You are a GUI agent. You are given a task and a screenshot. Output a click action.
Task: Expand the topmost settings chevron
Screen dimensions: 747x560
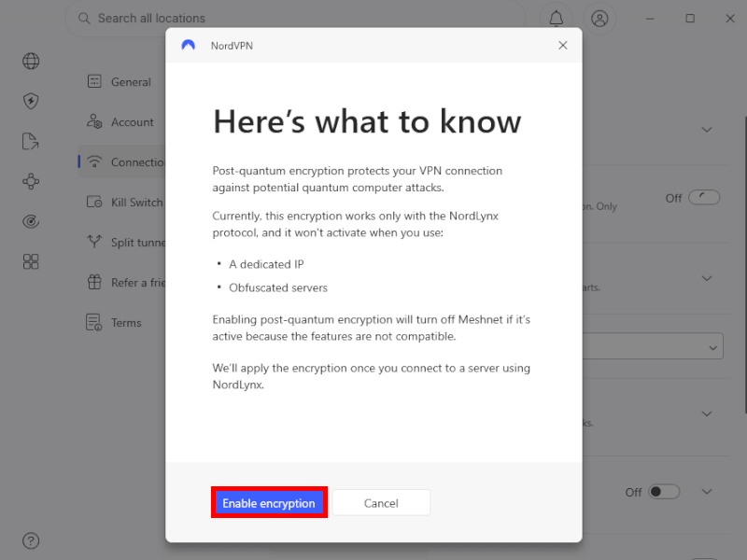click(x=707, y=130)
